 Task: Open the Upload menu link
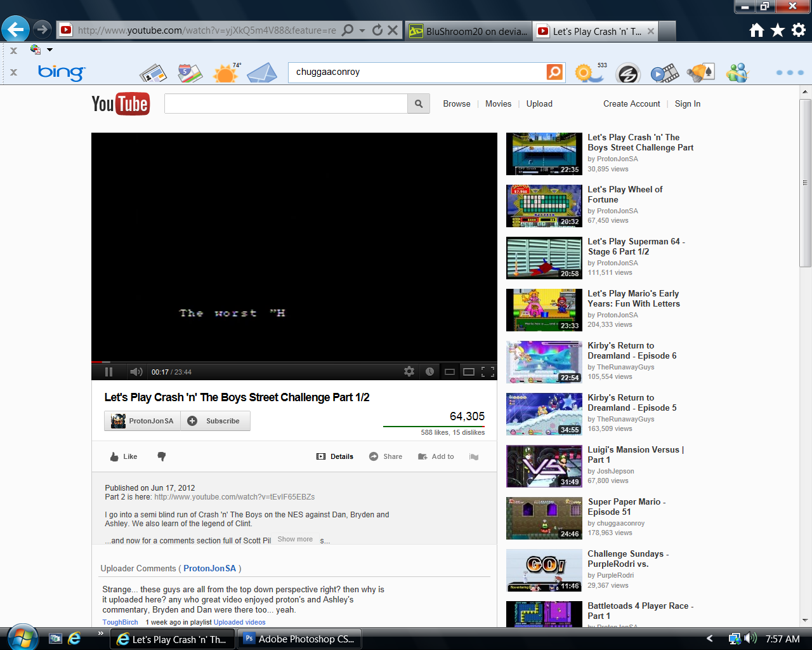click(x=539, y=103)
